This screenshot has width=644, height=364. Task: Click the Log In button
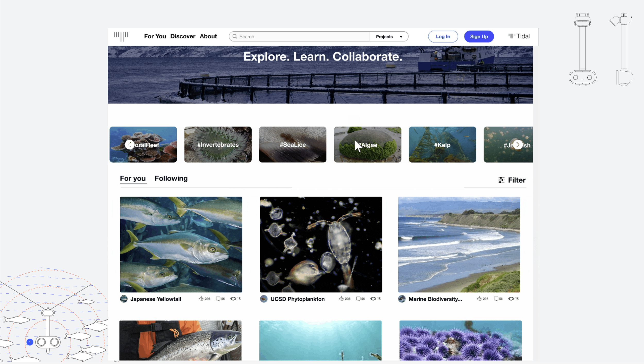click(443, 37)
